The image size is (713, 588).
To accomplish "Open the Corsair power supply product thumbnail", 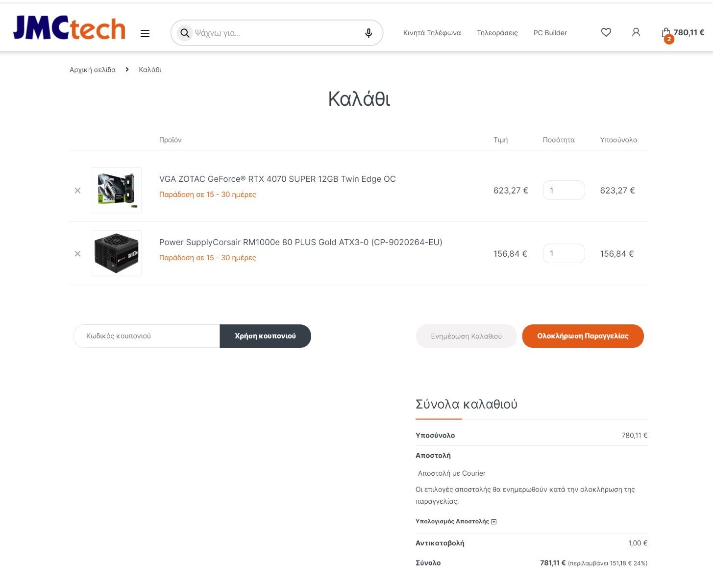I will coord(117,253).
